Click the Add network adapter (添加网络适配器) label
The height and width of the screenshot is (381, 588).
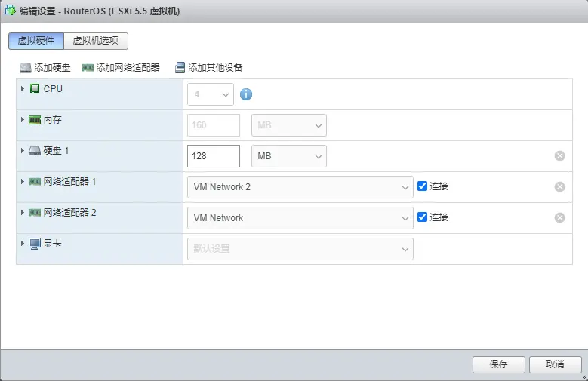coord(128,67)
